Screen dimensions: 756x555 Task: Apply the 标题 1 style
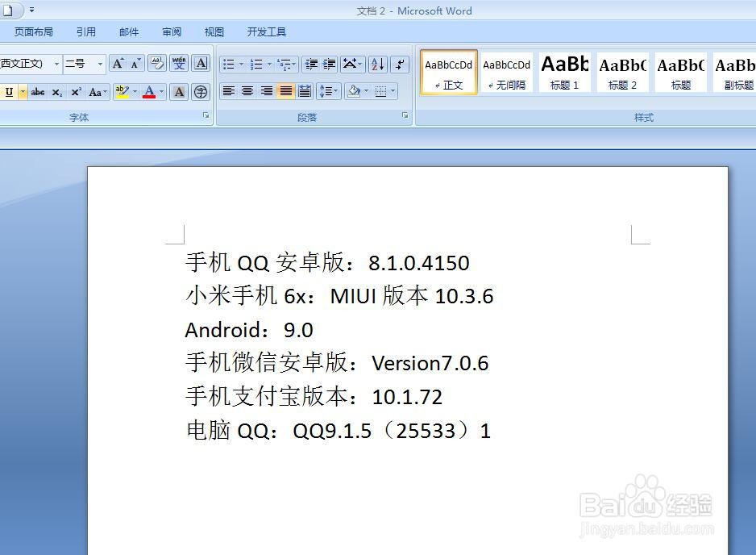coord(565,72)
